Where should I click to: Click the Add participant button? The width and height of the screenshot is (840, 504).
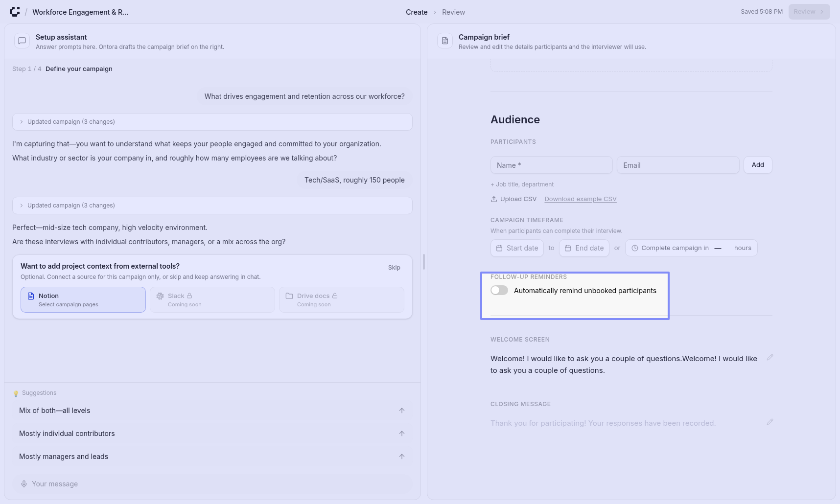[757, 165]
